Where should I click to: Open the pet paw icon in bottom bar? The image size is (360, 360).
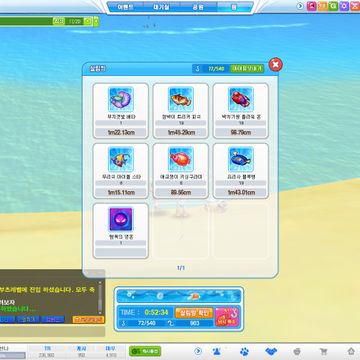pyautogui.click(x=244, y=351)
